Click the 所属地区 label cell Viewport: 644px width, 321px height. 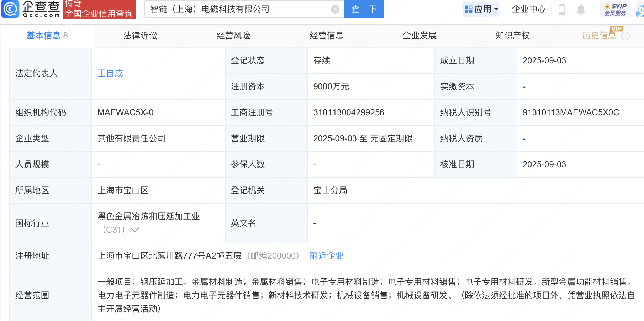(x=51, y=190)
